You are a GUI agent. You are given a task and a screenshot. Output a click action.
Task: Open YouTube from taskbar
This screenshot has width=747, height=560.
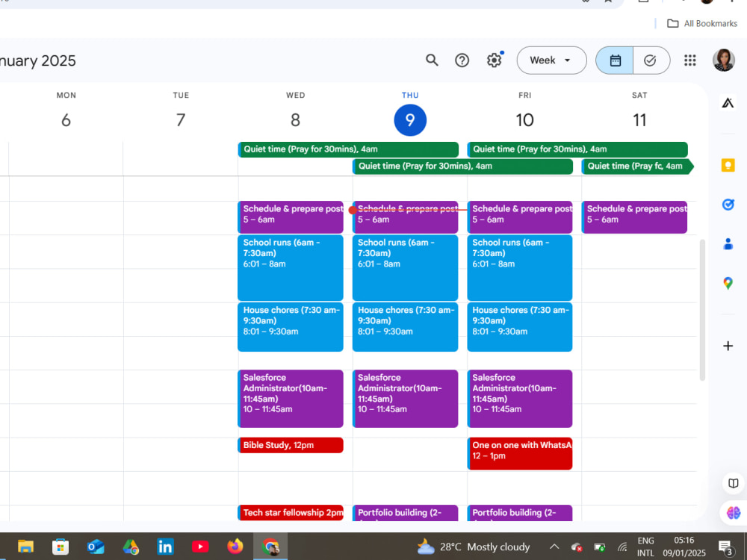click(200, 547)
